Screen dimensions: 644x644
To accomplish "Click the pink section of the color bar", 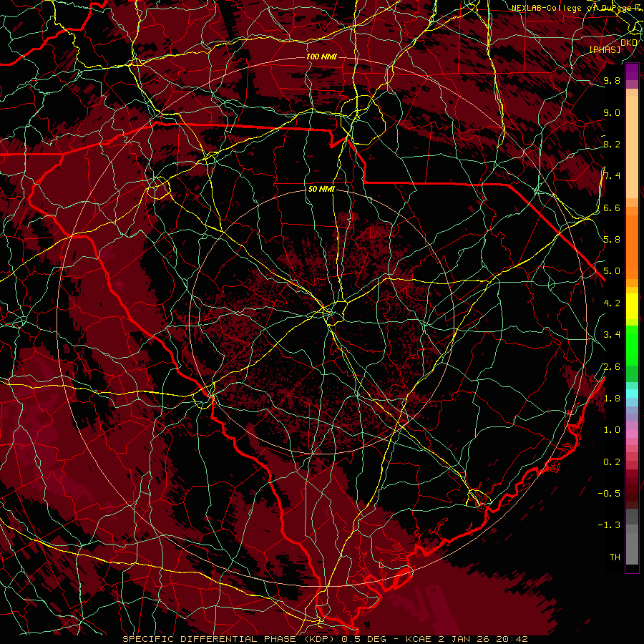I will [x=632, y=434].
